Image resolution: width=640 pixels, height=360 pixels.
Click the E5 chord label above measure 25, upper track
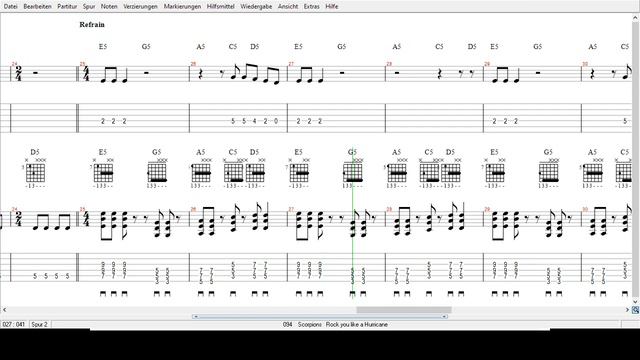pyautogui.click(x=103, y=47)
